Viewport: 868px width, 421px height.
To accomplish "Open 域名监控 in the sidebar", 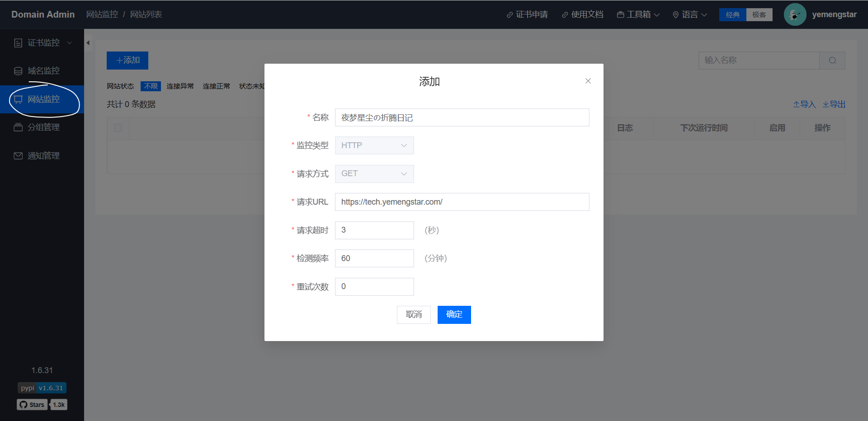I will coord(43,71).
